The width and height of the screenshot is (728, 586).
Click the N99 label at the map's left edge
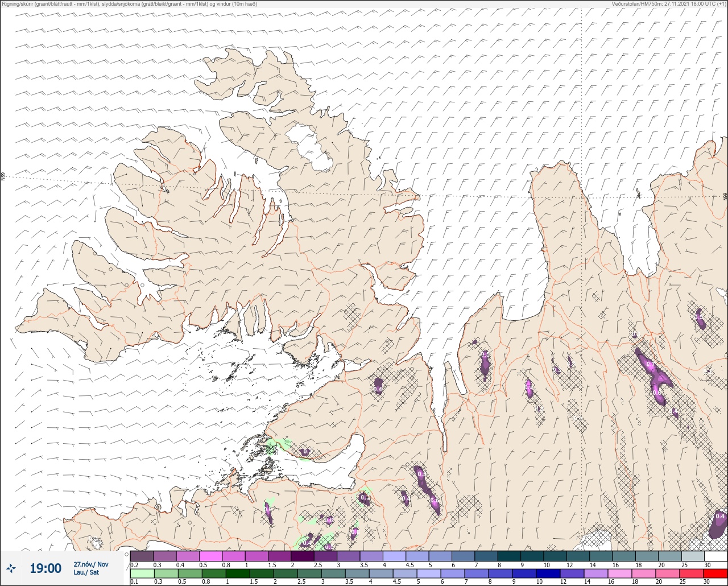(3, 177)
